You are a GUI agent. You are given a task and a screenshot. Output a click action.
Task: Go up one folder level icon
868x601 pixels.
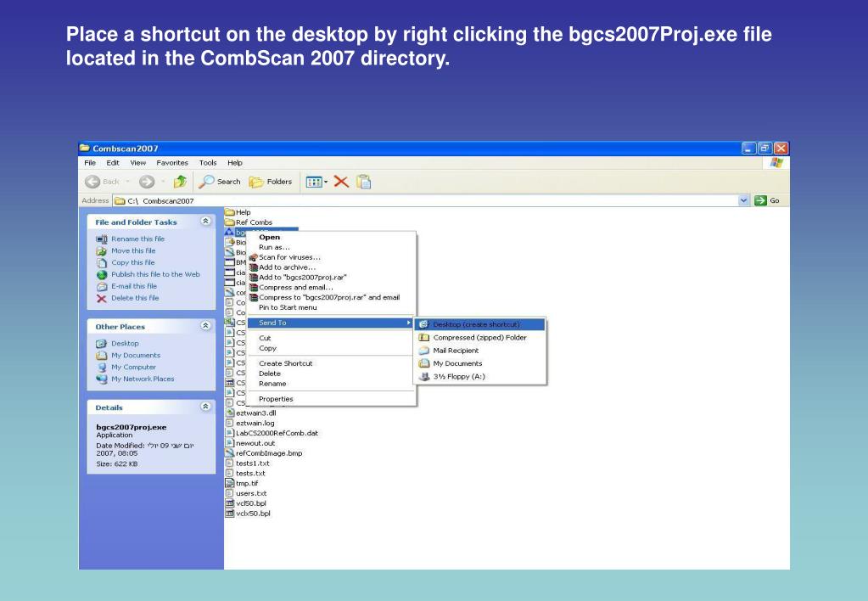(x=180, y=182)
